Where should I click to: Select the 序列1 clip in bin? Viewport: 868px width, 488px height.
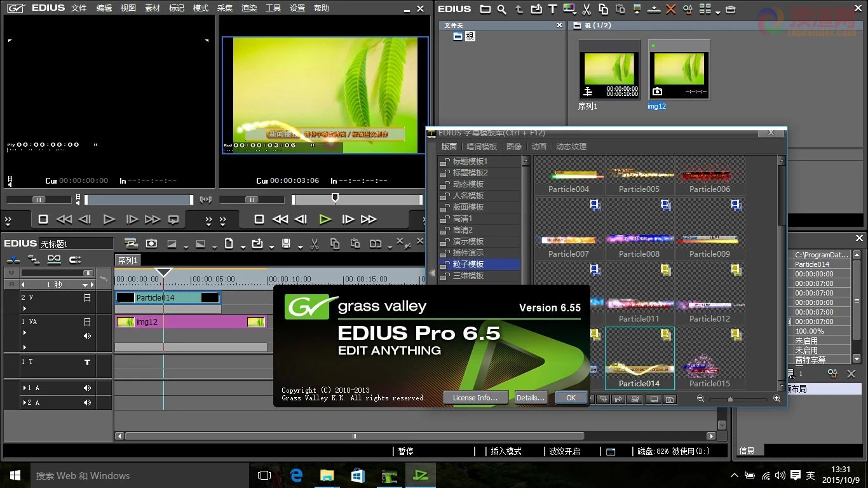pos(609,70)
